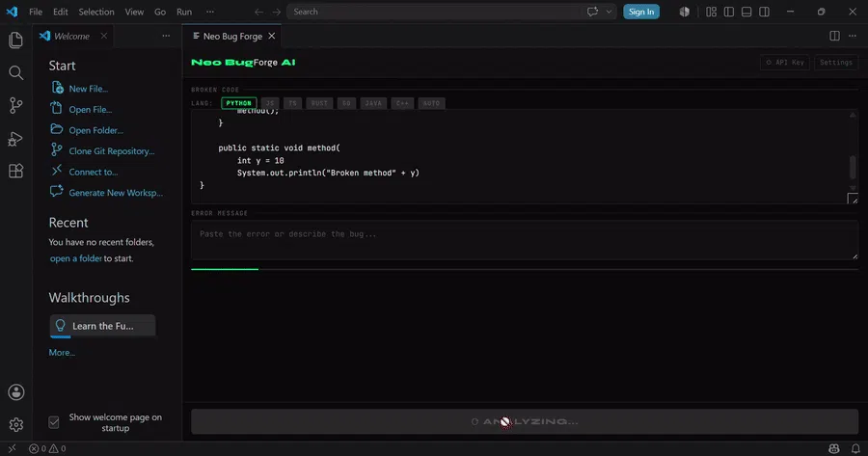Viewport: 868px width, 456px height.
Task: Click the code editor scrollbar thumb
Action: [853, 168]
